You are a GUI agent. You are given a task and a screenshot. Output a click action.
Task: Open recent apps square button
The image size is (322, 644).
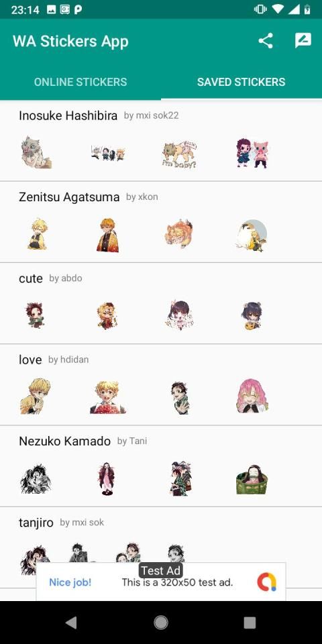[250, 623]
